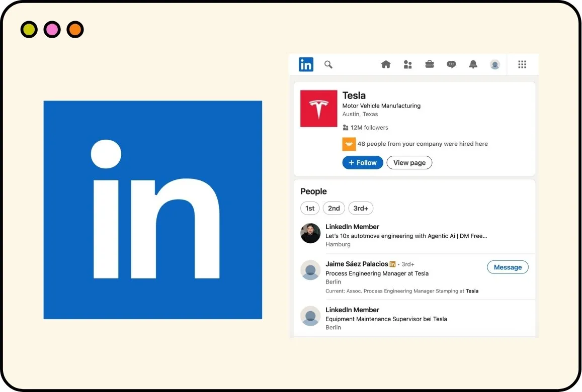This screenshot has height=392, width=582.
Task: Filter people by 1st connections
Action: [x=310, y=208]
